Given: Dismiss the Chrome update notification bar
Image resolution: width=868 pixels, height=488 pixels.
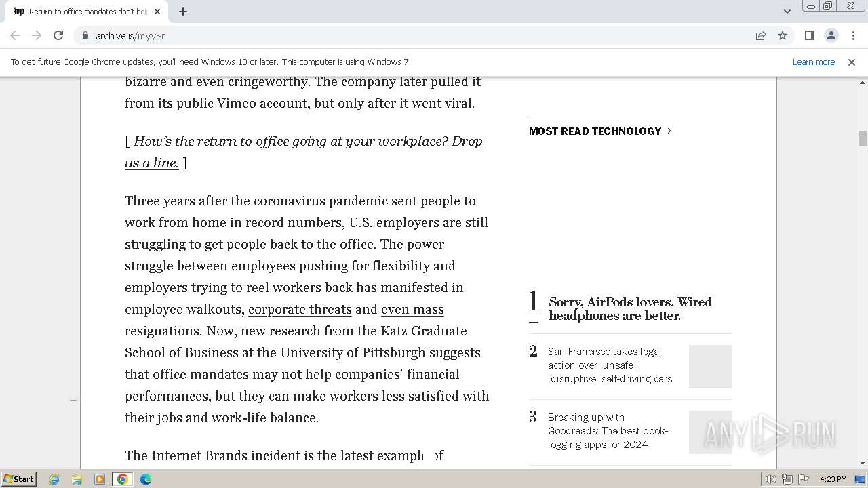Looking at the screenshot, I should 851,62.
